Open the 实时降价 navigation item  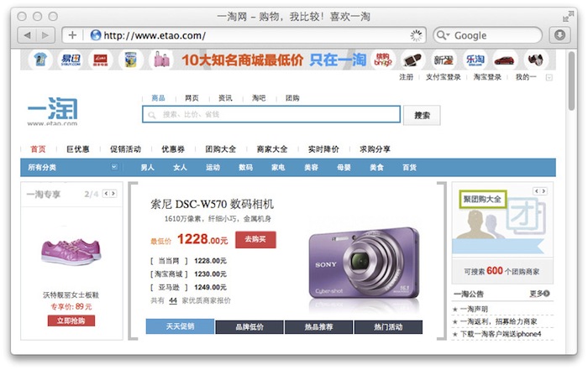click(x=323, y=149)
